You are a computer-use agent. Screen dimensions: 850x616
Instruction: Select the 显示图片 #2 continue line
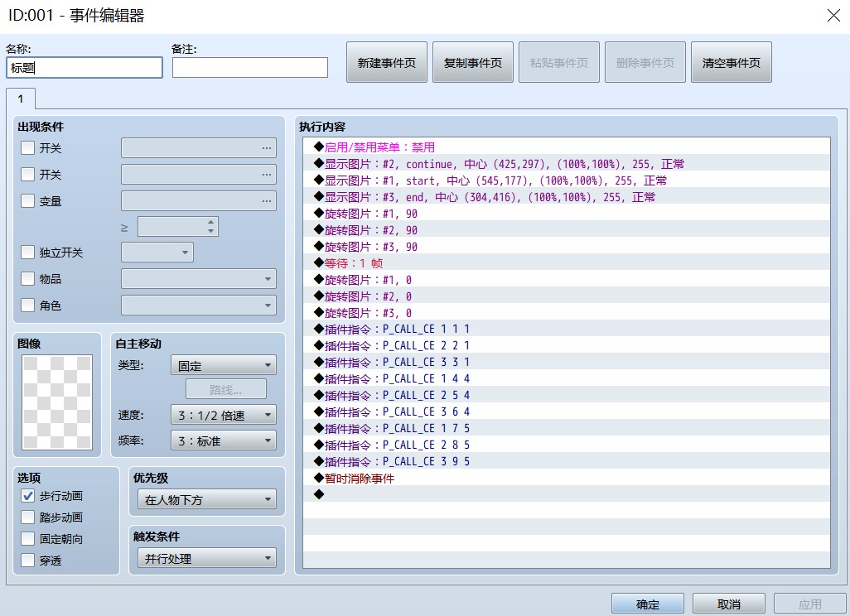[567, 164]
